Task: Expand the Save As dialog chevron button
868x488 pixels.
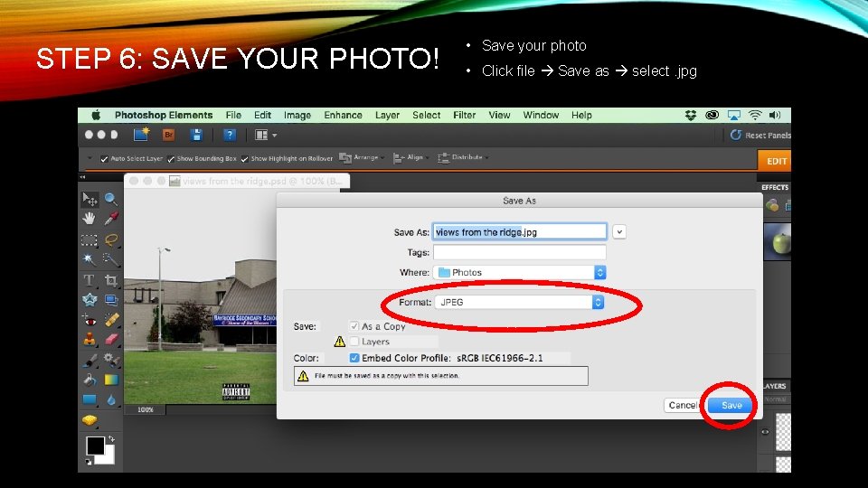Action: point(619,232)
